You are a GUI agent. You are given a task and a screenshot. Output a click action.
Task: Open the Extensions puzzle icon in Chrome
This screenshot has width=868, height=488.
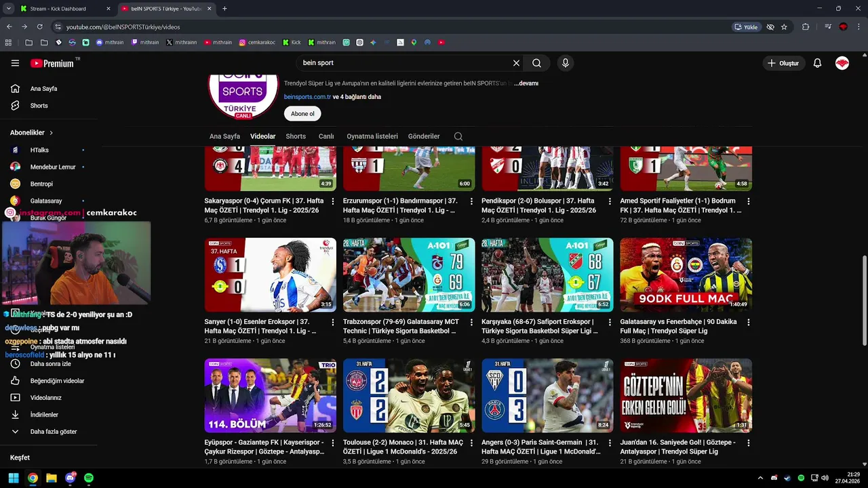pos(806,27)
